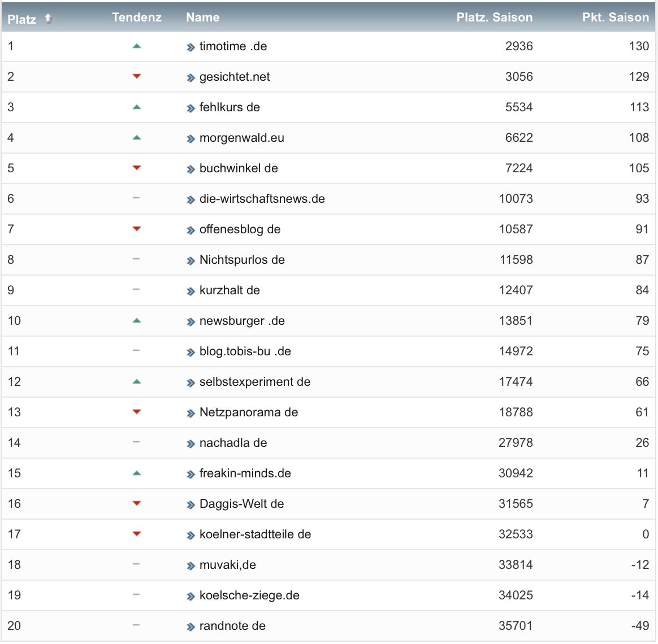Click green up-trend arrow for fehlkurs de

pyautogui.click(x=136, y=107)
